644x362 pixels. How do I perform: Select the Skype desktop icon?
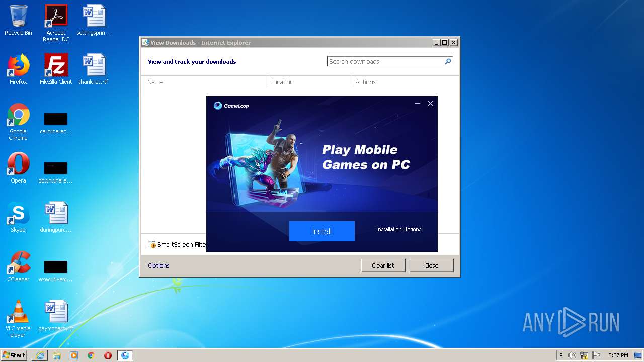coord(18,217)
